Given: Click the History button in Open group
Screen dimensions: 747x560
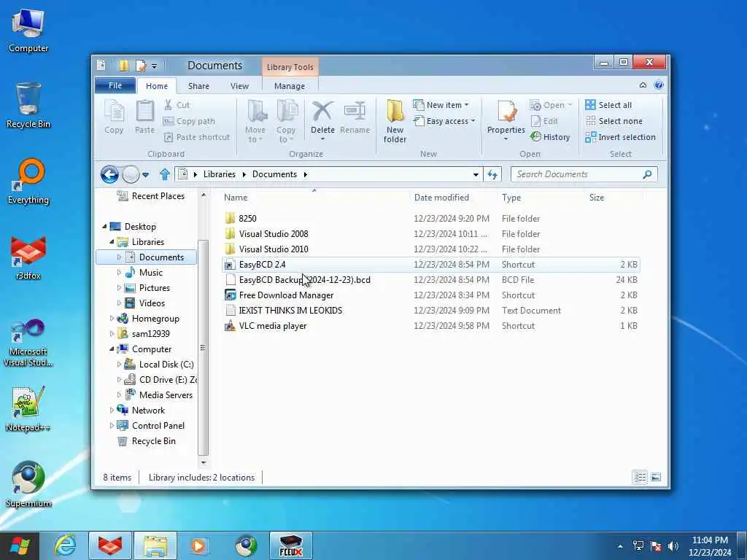Looking at the screenshot, I should pos(550,137).
